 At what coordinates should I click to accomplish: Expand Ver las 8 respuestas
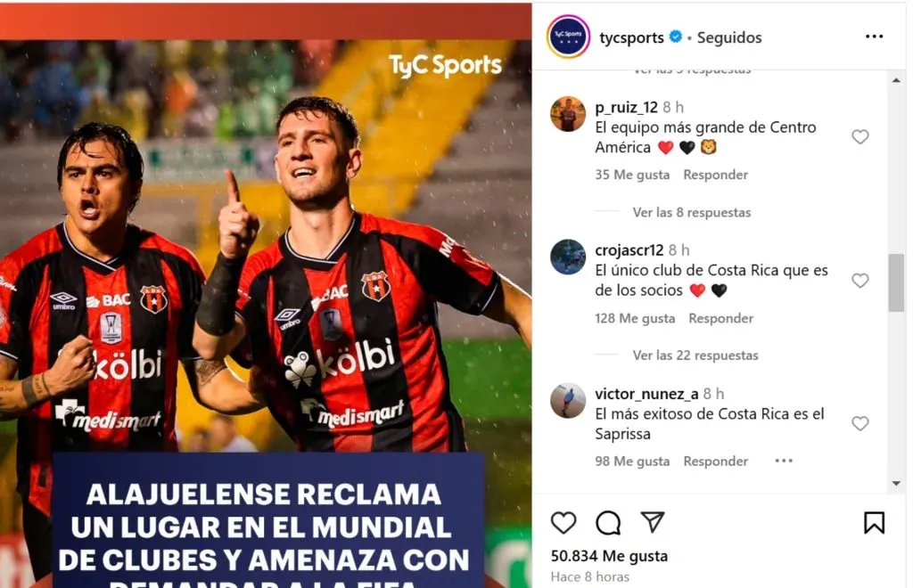(692, 212)
